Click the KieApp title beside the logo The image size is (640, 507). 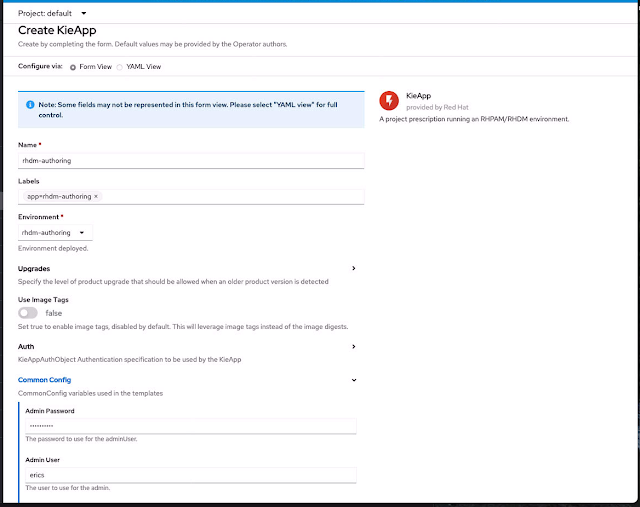click(x=418, y=96)
